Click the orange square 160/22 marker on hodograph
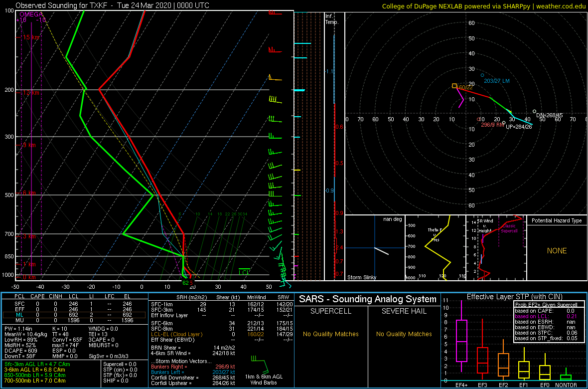Viewport: 588px width, 389px height. pos(454,86)
